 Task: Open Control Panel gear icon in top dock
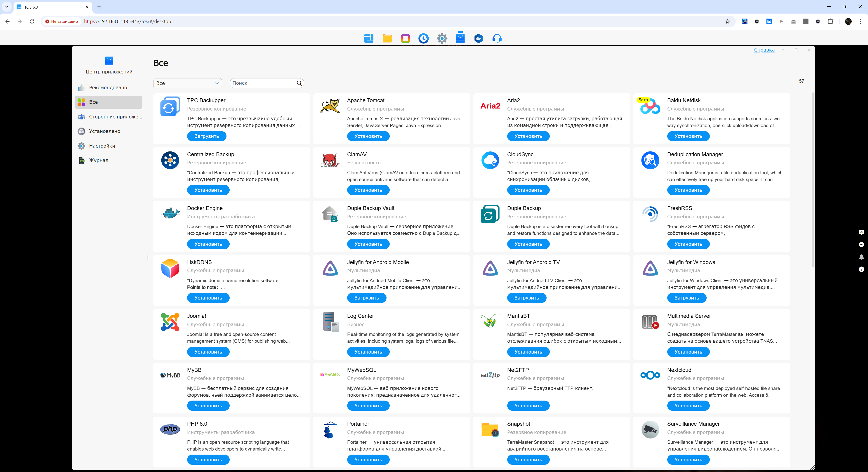[x=442, y=38]
